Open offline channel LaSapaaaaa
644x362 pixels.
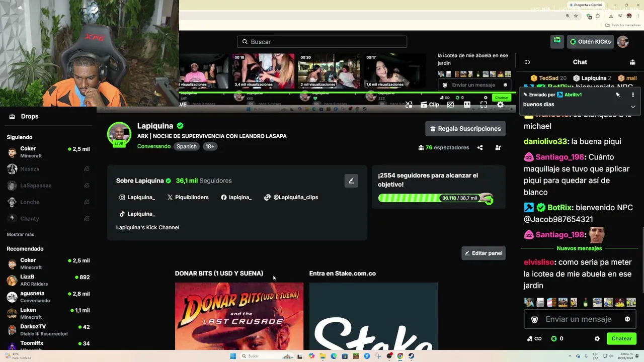tap(48, 186)
